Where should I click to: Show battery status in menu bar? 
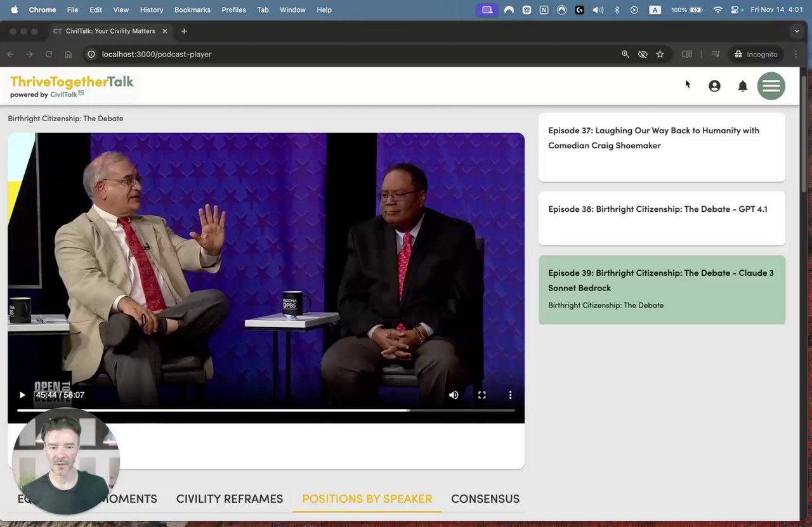coord(687,10)
